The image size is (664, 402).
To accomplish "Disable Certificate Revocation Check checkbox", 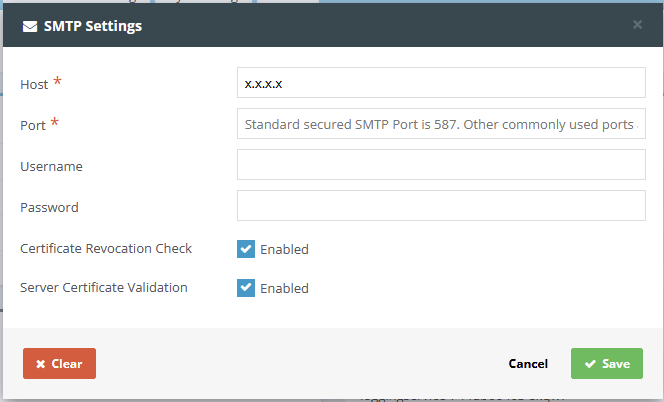I will [x=246, y=249].
